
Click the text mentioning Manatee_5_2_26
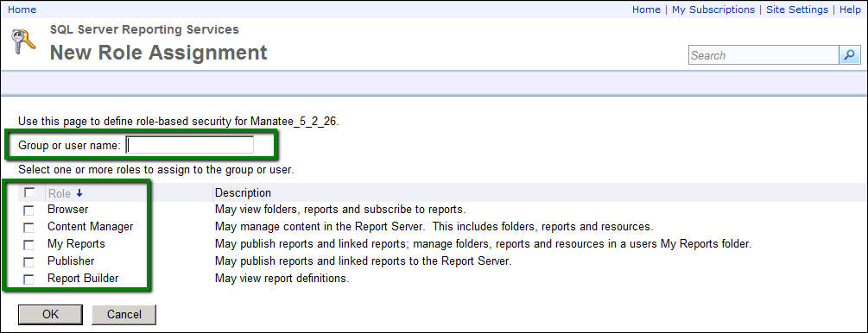tap(178, 121)
